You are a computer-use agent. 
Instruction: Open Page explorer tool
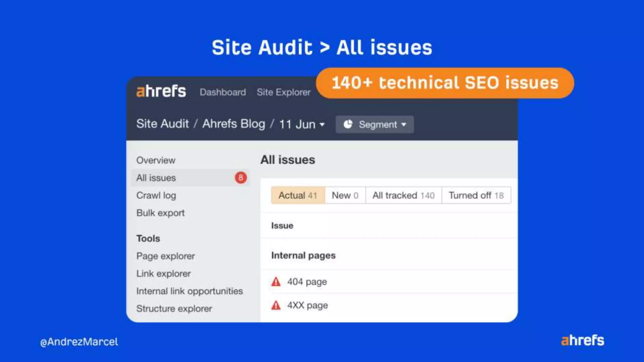coord(165,256)
